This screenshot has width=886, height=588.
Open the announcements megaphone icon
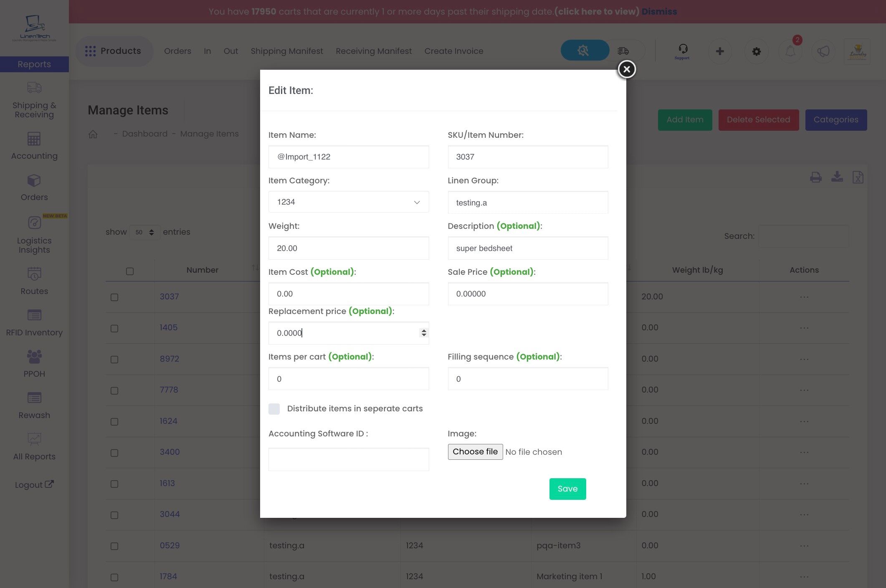tap(823, 51)
